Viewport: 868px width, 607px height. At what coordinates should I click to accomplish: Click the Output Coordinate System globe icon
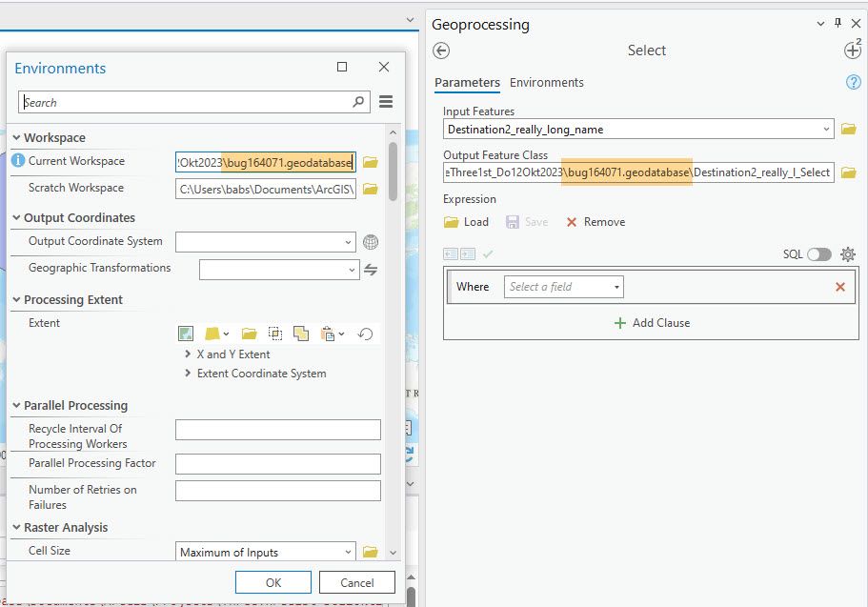pos(371,242)
